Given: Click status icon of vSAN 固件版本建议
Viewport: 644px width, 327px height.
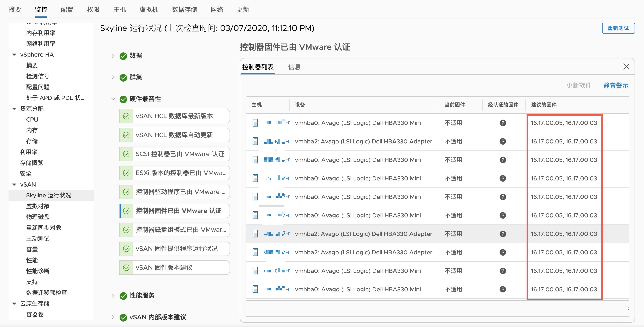Looking at the screenshot, I should coord(126,268).
